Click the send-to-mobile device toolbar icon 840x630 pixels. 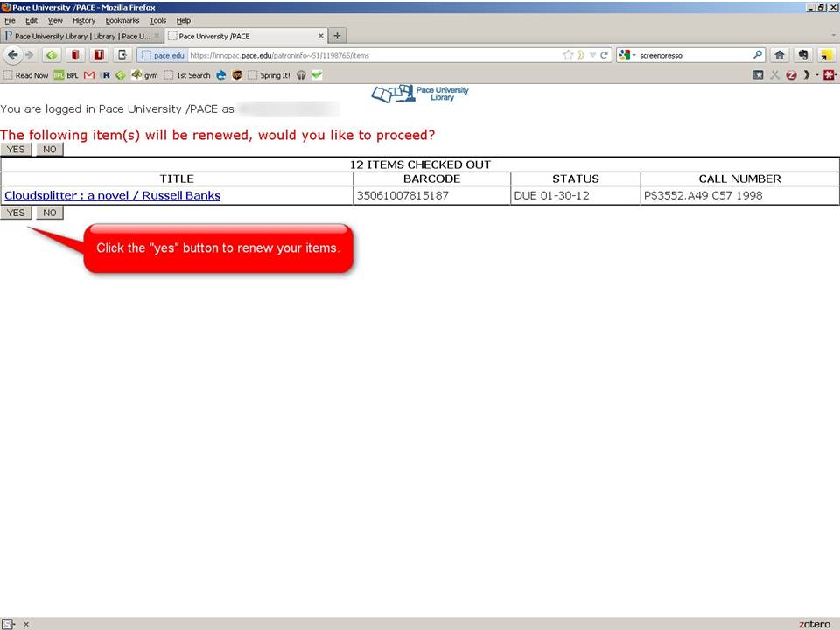122,54
